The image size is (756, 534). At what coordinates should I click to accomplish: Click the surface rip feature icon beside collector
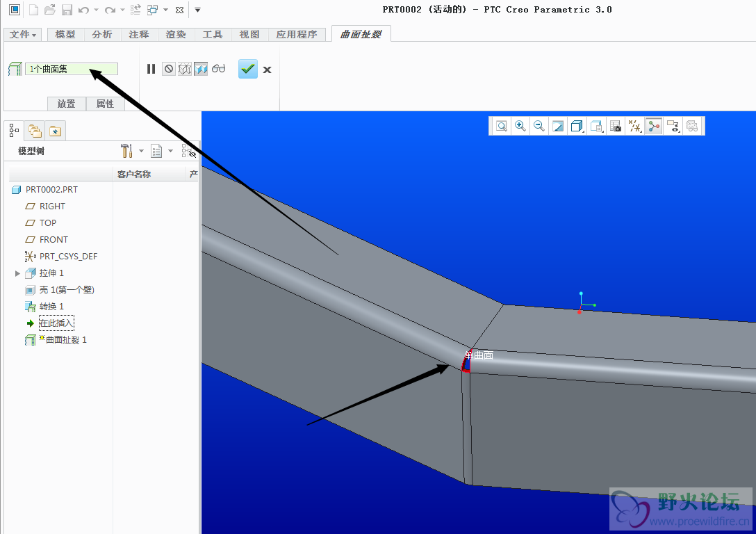[15, 69]
